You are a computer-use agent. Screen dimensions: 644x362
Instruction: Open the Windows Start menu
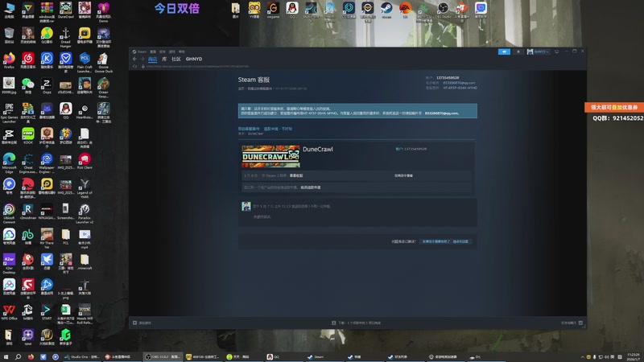point(6,357)
